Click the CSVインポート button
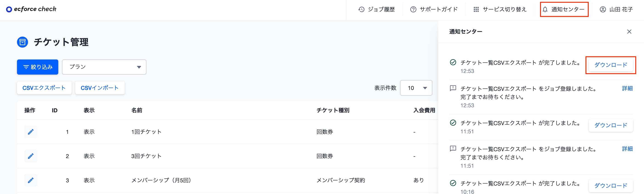This screenshot has height=194, width=644. (x=100, y=88)
